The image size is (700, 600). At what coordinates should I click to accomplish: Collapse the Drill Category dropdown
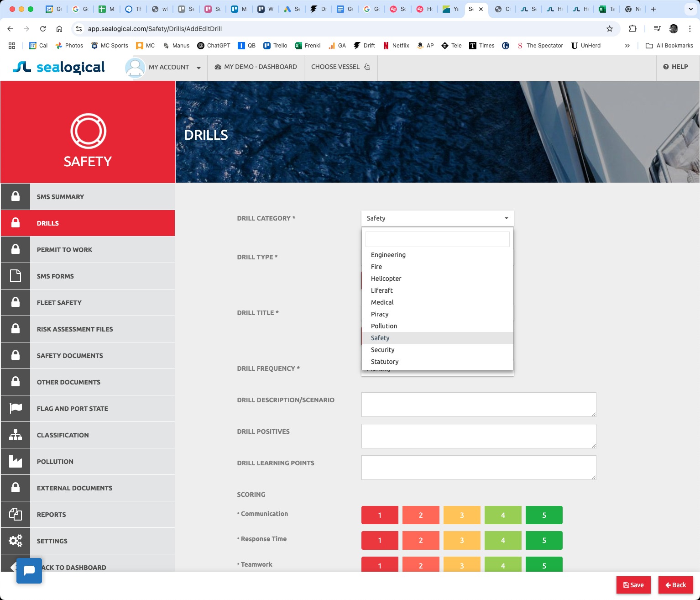pos(437,218)
